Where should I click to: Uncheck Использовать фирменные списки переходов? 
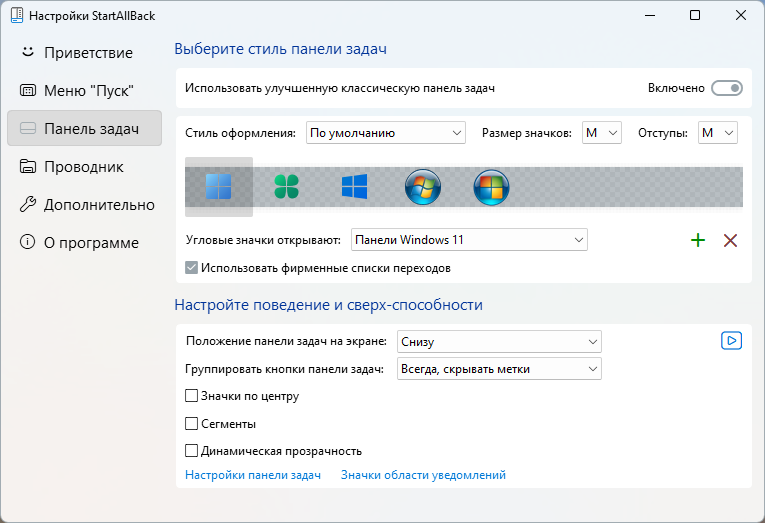[x=191, y=268]
